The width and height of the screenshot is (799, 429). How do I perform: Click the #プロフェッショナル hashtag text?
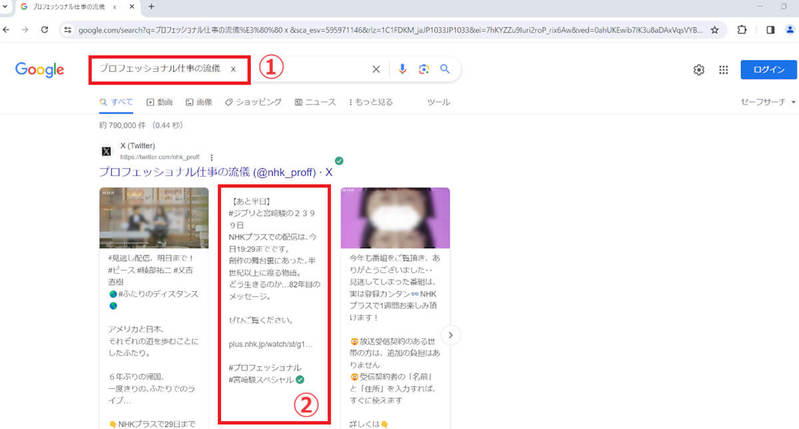coord(265,368)
